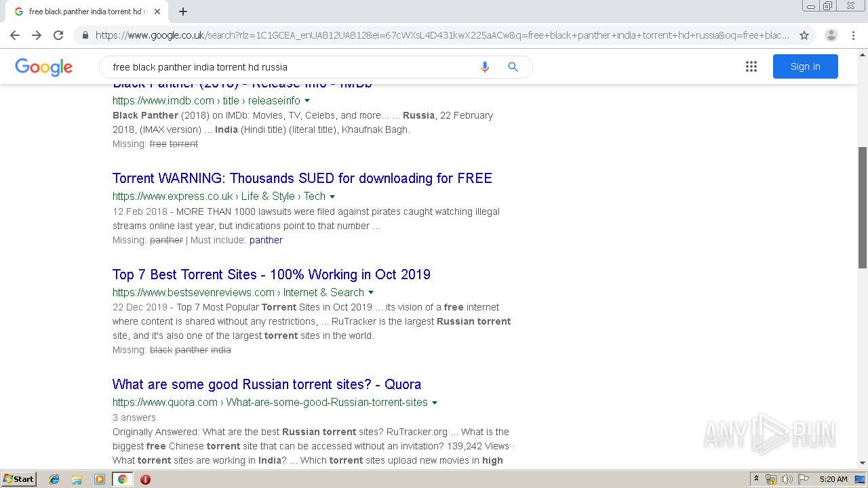Open the Torrent WARNING Thousands SUED article
This screenshot has height=488, width=868.
(302, 178)
